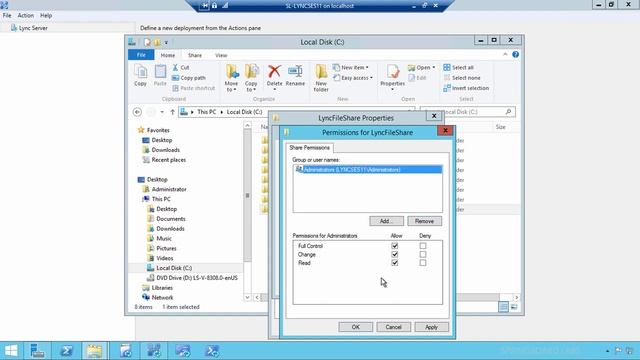The width and height of the screenshot is (640, 360).
Task: Switch to the Share ribbon tab
Action: [195, 55]
